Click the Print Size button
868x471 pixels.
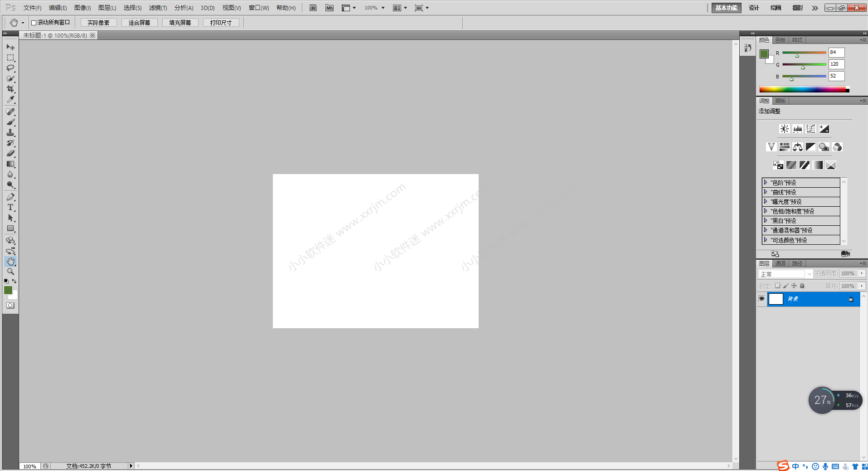tap(221, 23)
